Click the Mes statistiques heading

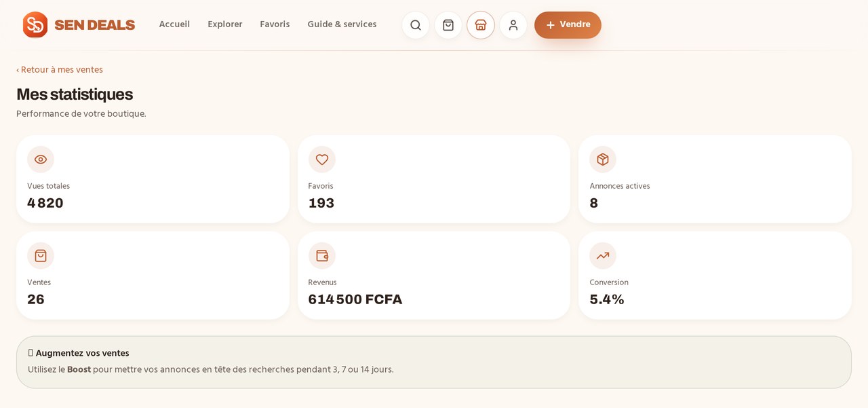pyautogui.click(x=75, y=94)
